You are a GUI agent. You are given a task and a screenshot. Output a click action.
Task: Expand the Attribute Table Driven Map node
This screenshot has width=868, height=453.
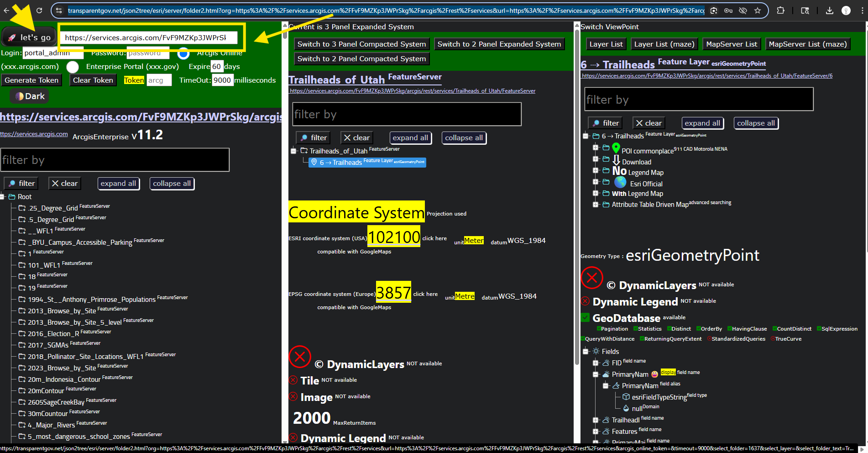click(x=596, y=205)
